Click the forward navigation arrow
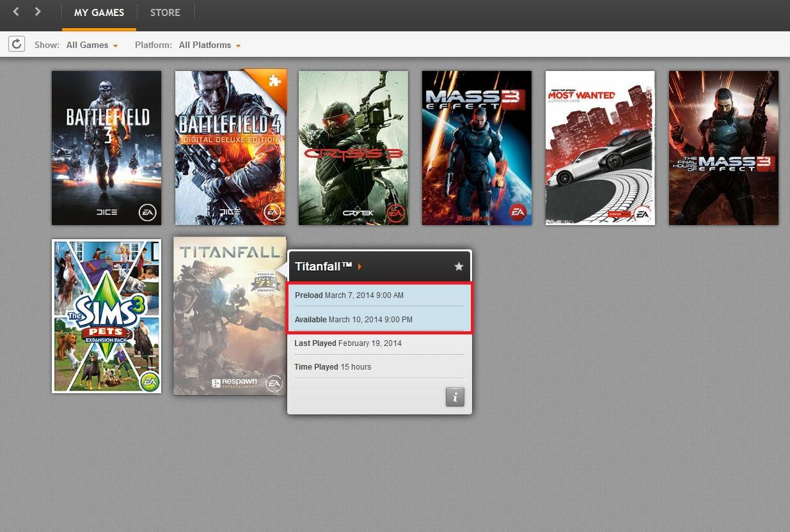Image resolution: width=790 pixels, height=532 pixels. 38,12
